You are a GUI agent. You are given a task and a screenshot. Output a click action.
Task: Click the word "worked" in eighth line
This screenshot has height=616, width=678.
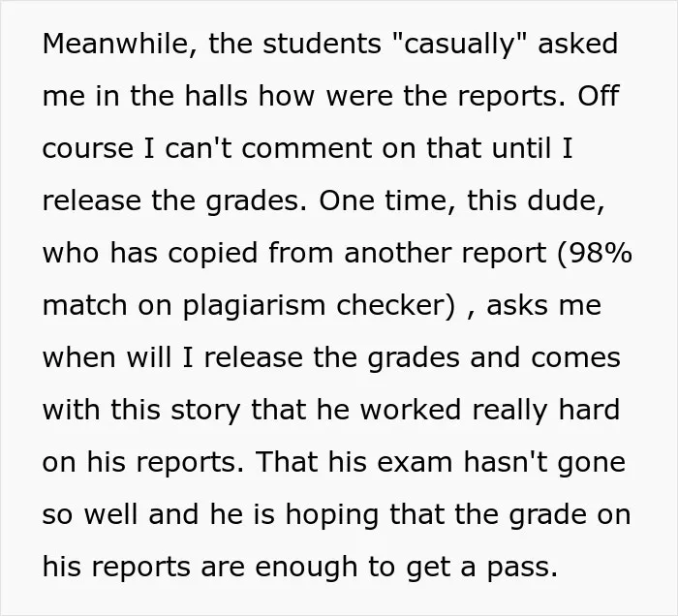tap(411, 409)
